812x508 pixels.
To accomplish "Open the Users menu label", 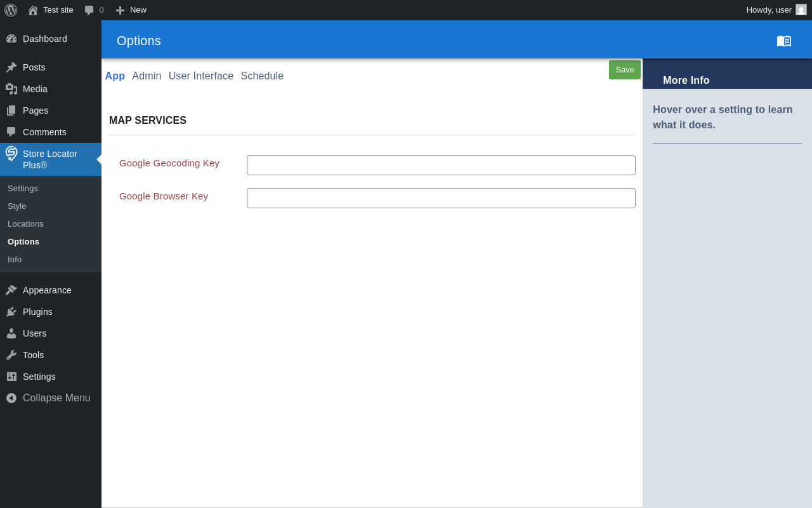I will click(34, 333).
